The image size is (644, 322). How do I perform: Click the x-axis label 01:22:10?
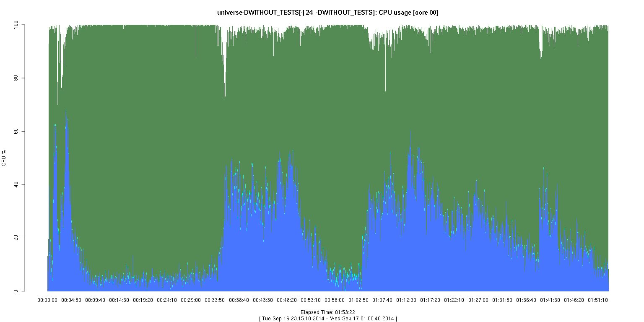point(454,300)
